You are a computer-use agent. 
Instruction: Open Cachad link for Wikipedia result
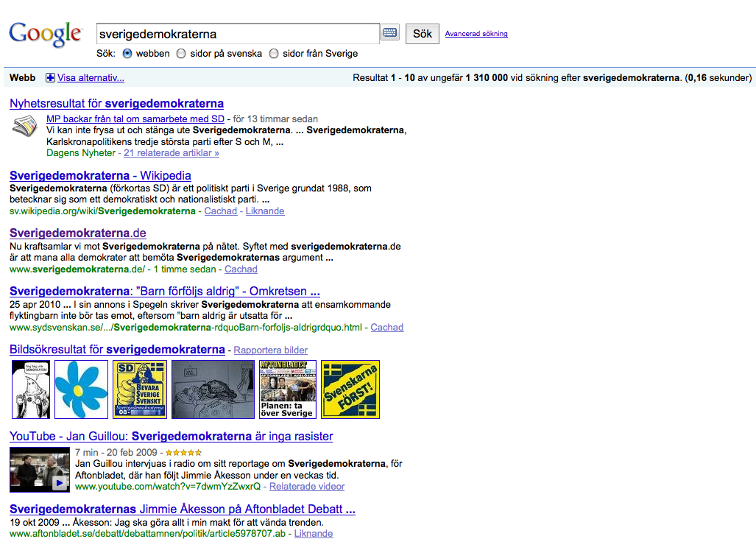[221, 211]
